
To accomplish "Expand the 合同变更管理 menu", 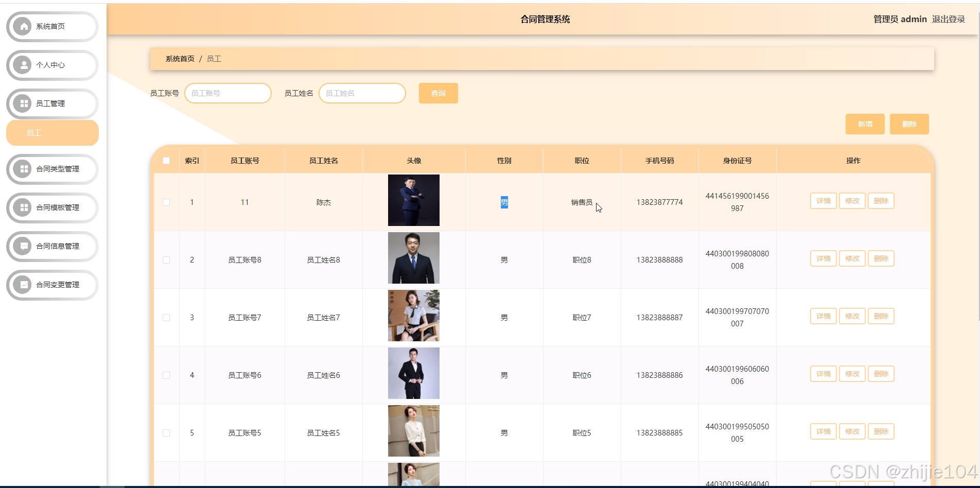I will click(x=52, y=285).
